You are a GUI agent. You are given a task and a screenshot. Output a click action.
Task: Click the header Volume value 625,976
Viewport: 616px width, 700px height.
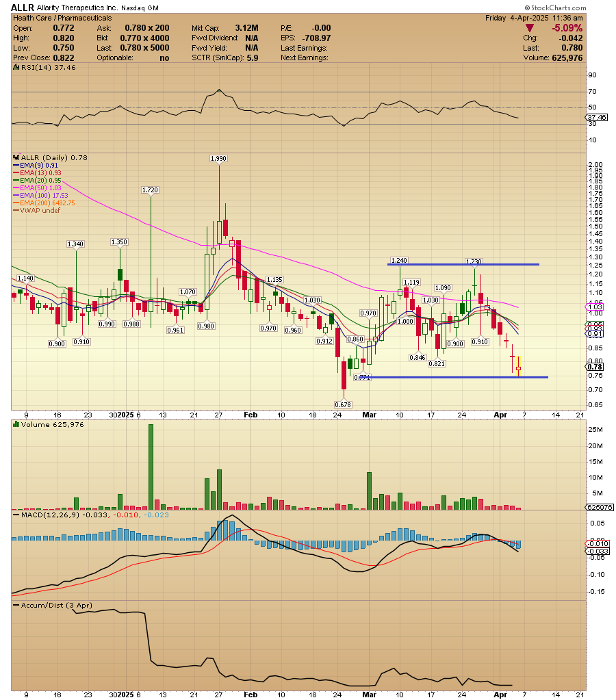pos(567,58)
